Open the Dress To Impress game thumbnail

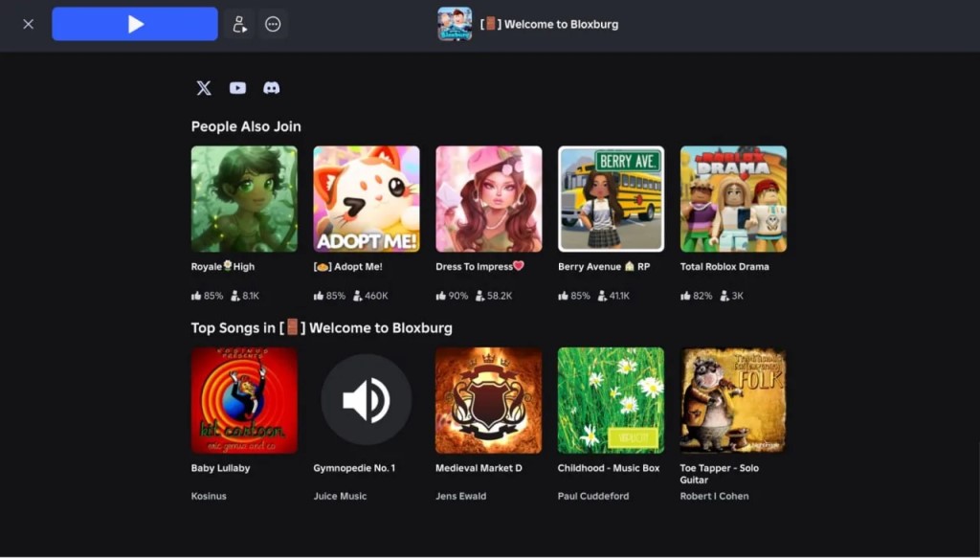pyautogui.click(x=489, y=199)
